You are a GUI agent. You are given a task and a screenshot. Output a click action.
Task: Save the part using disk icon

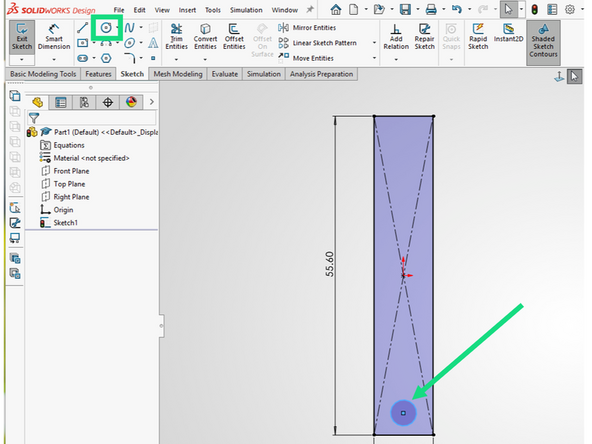pos(405,9)
